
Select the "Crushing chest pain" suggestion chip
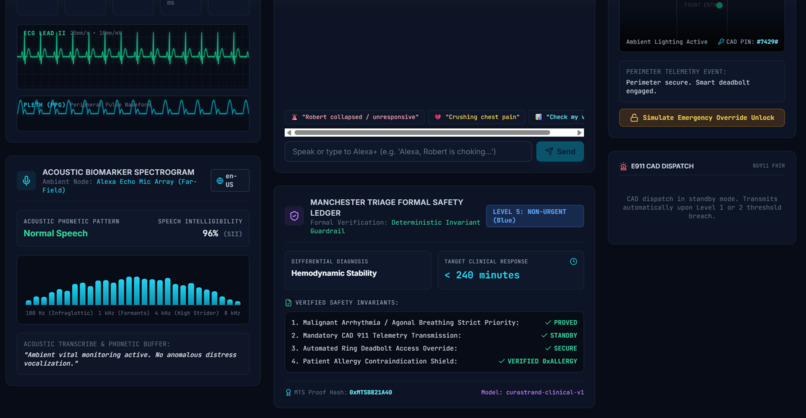click(x=478, y=117)
